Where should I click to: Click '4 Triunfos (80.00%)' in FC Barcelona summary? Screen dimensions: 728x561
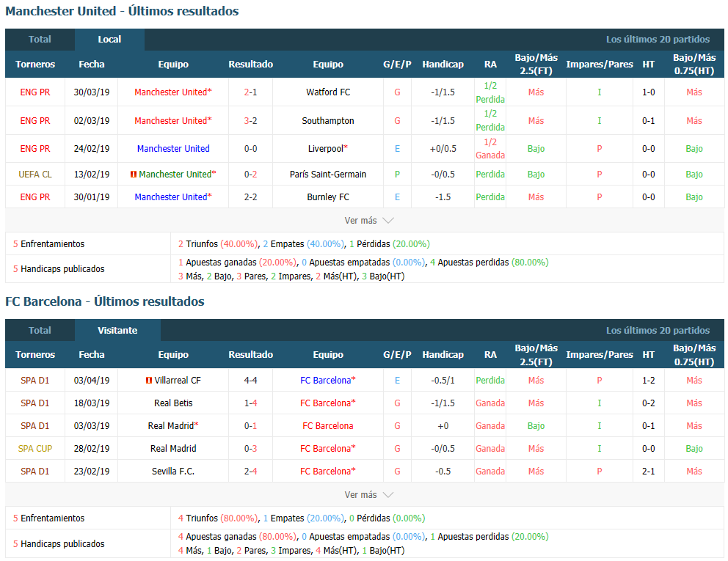click(x=218, y=518)
